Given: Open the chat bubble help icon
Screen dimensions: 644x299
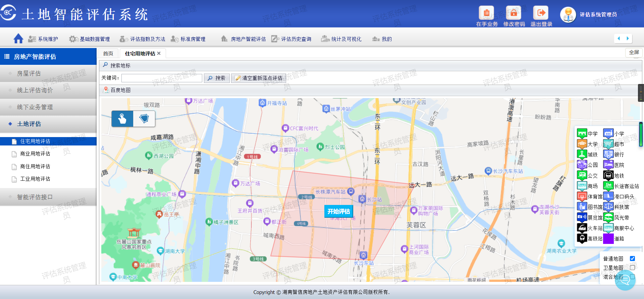Looking at the screenshot, I should point(625,280).
